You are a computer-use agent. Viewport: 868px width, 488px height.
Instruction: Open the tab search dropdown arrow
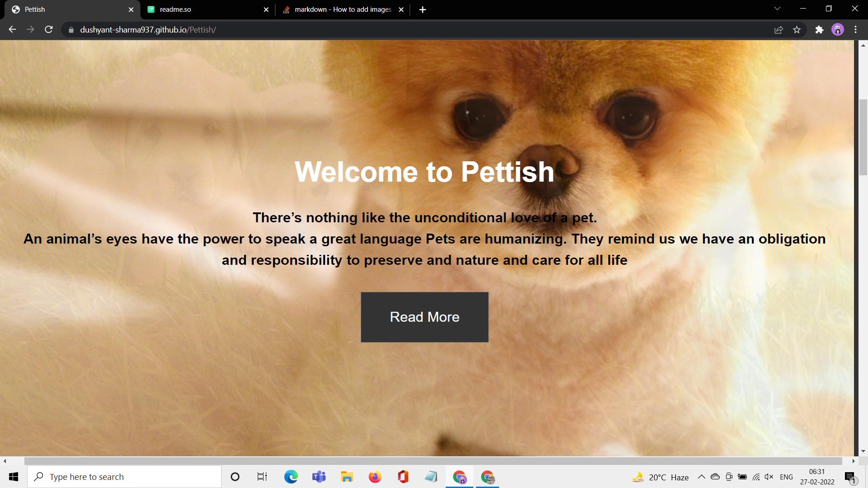(x=777, y=9)
